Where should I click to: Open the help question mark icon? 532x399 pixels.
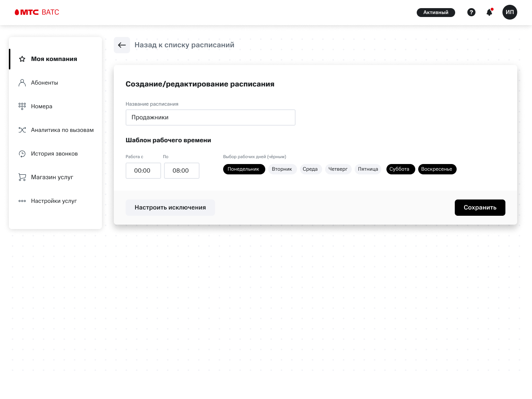(471, 12)
